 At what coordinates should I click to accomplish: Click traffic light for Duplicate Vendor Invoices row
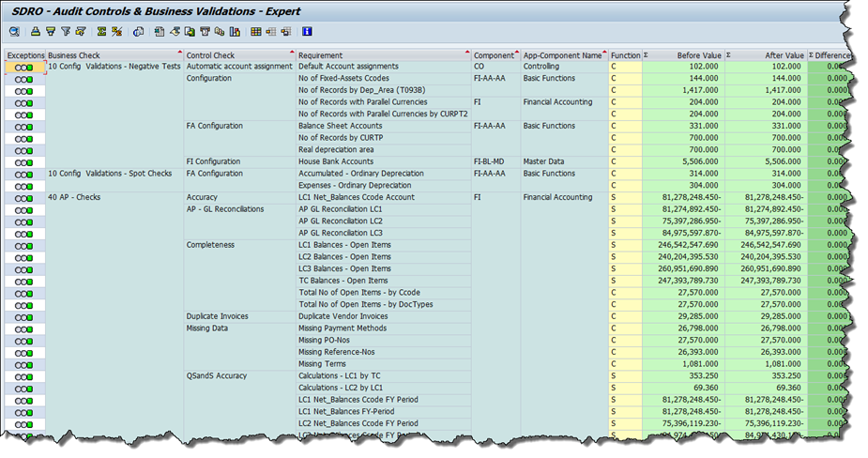click(23, 317)
